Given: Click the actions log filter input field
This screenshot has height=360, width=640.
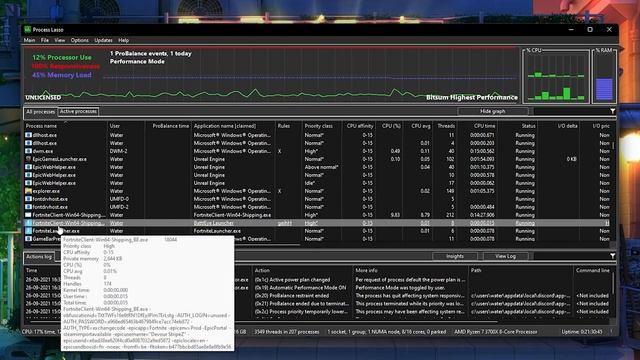Looking at the screenshot, I should tap(571, 256).
